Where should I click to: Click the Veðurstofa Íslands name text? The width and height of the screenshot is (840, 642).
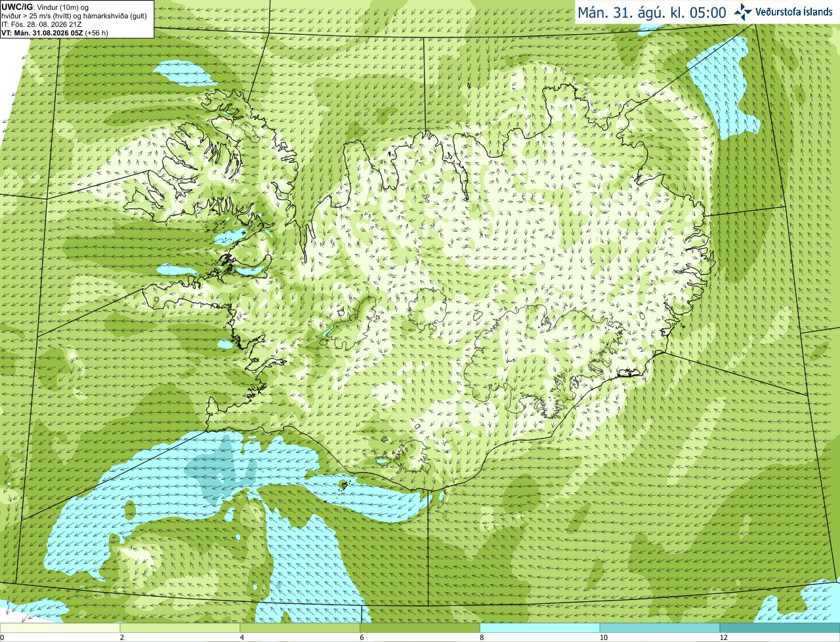794,12
